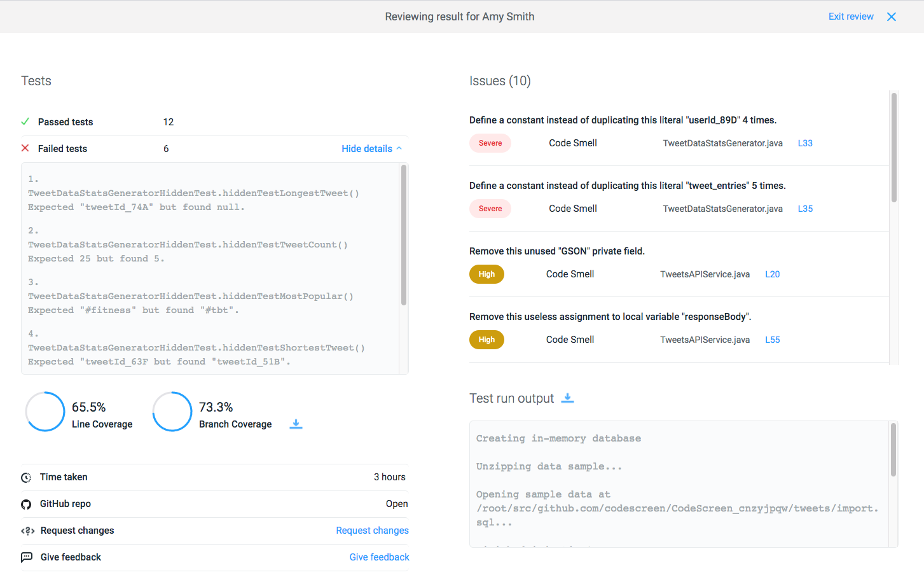Viewport: 924px width, 584px height.
Task: Click Give feedback
Action: coord(379,557)
